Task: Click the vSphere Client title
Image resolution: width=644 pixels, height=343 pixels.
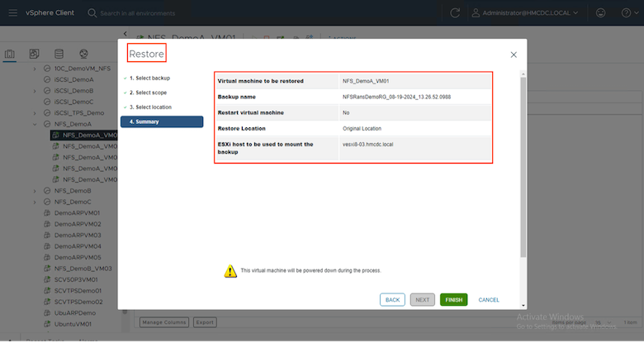Action: [50, 12]
